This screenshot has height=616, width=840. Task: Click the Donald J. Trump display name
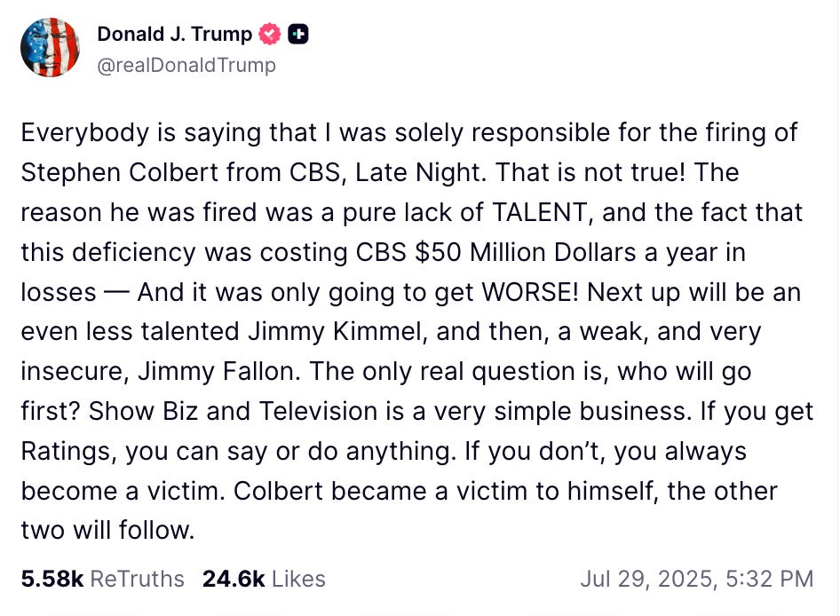[x=174, y=34]
